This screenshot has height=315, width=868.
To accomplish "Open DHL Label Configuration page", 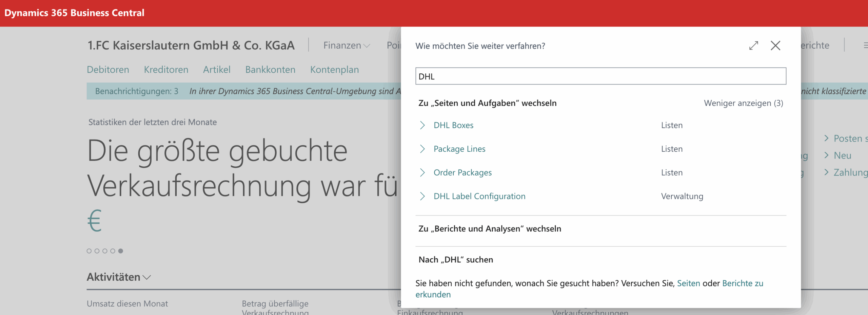I will (x=479, y=196).
